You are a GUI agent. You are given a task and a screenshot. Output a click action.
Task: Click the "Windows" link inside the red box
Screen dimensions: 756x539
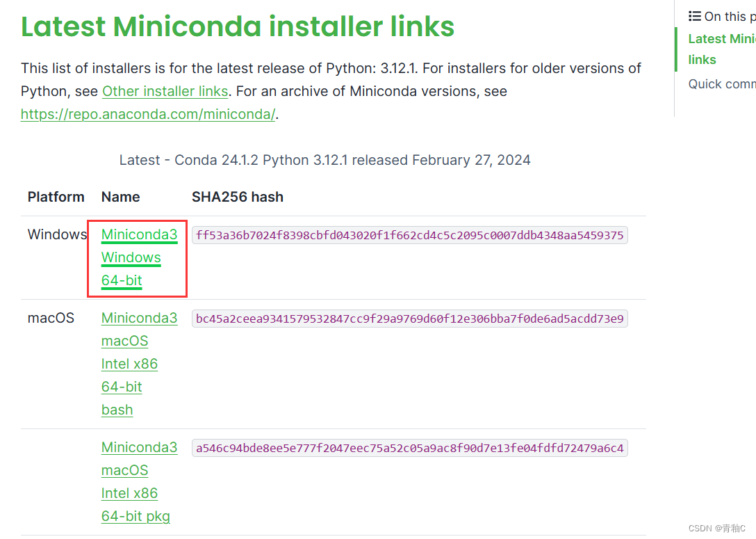tap(131, 257)
